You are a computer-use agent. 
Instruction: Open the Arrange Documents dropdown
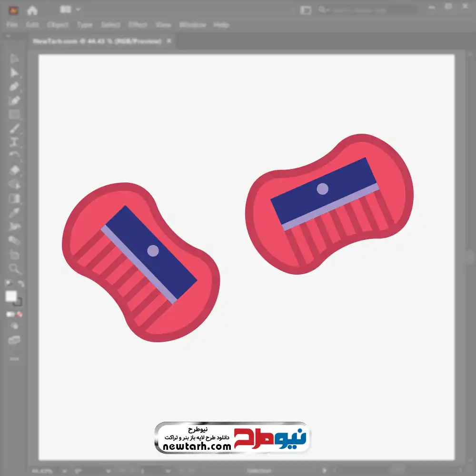[x=70, y=10]
